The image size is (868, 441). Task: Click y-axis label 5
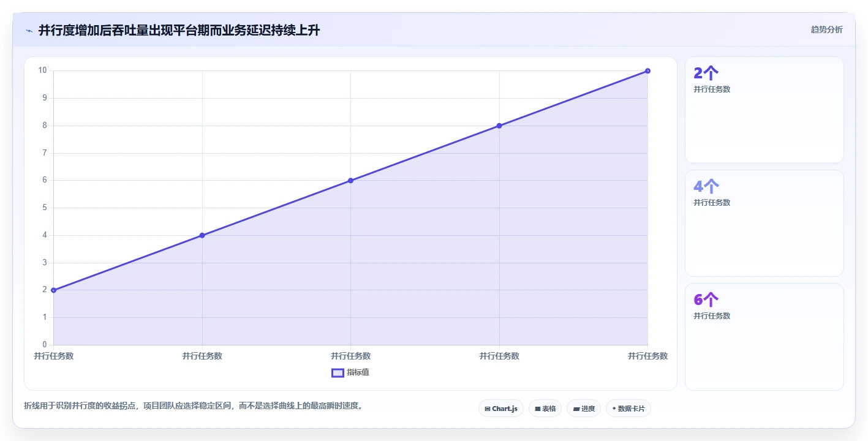[44, 208]
